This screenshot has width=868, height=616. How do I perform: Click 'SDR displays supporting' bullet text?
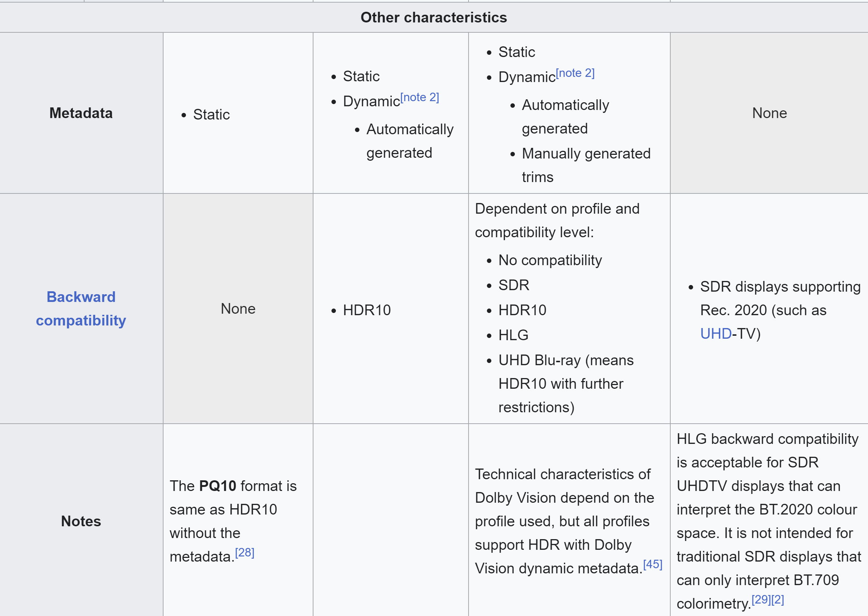tap(781, 287)
